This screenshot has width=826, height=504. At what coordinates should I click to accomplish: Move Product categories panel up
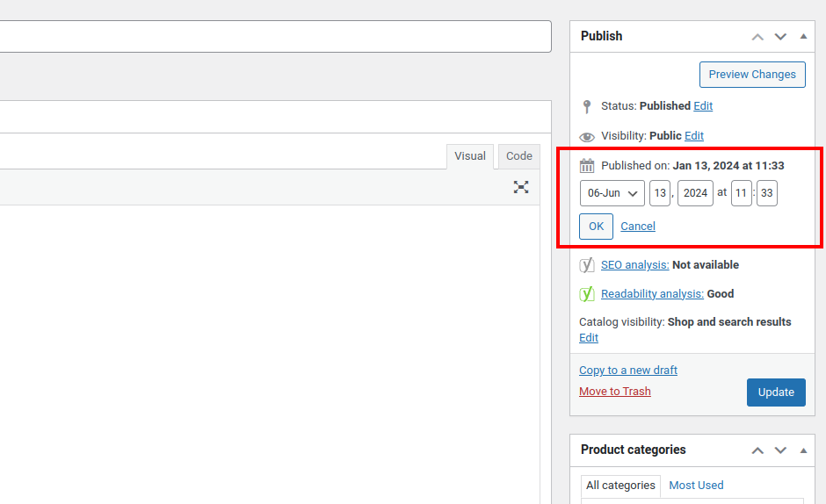click(x=757, y=450)
